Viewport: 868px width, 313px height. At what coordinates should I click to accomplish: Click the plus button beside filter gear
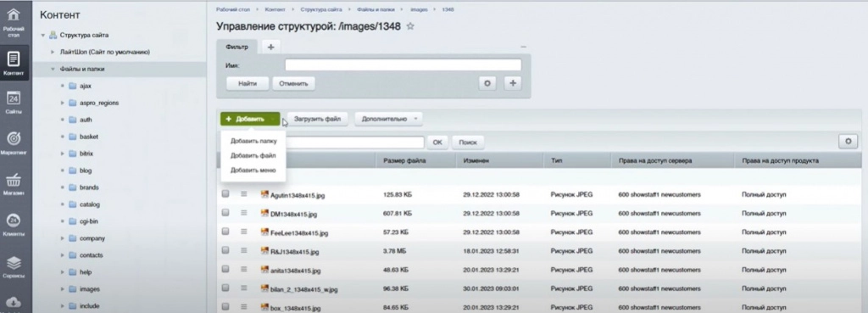pos(513,83)
